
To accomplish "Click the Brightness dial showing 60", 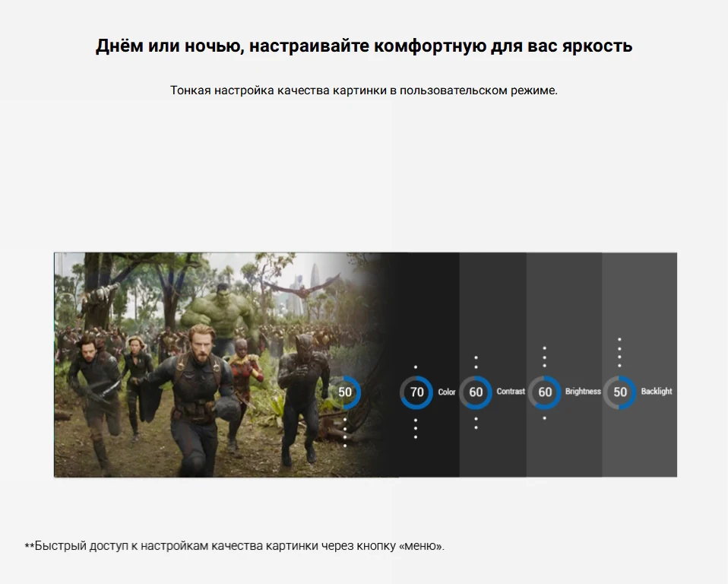I will [545, 392].
